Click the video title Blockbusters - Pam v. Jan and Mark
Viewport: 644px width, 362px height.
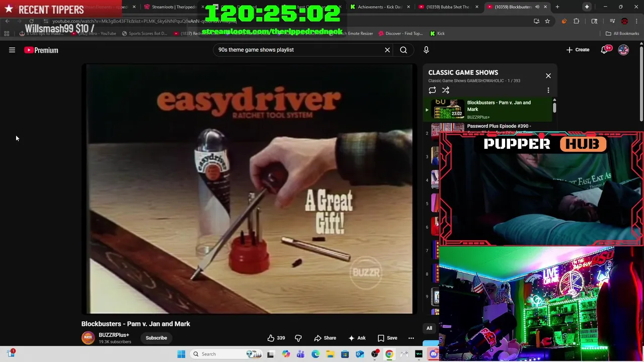point(136,324)
